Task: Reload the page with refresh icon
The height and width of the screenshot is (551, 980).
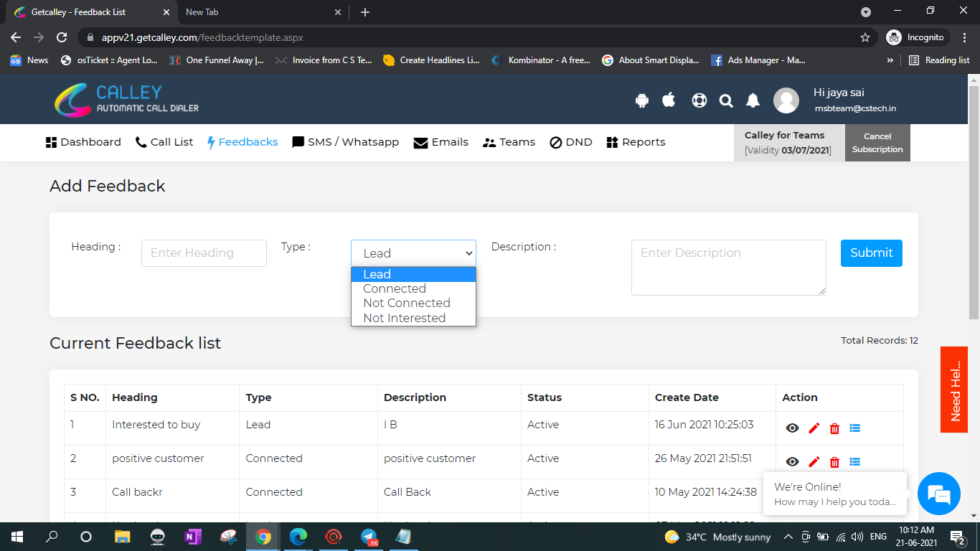Action: pyautogui.click(x=62, y=37)
